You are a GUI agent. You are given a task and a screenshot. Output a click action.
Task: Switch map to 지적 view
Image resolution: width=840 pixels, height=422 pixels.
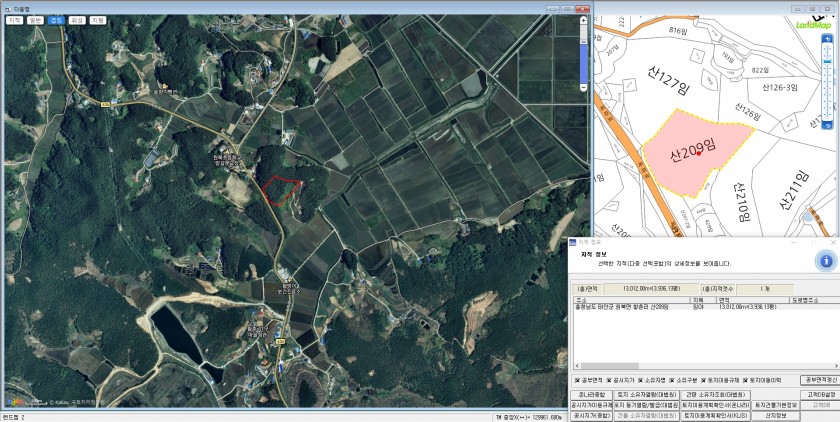[x=14, y=20]
